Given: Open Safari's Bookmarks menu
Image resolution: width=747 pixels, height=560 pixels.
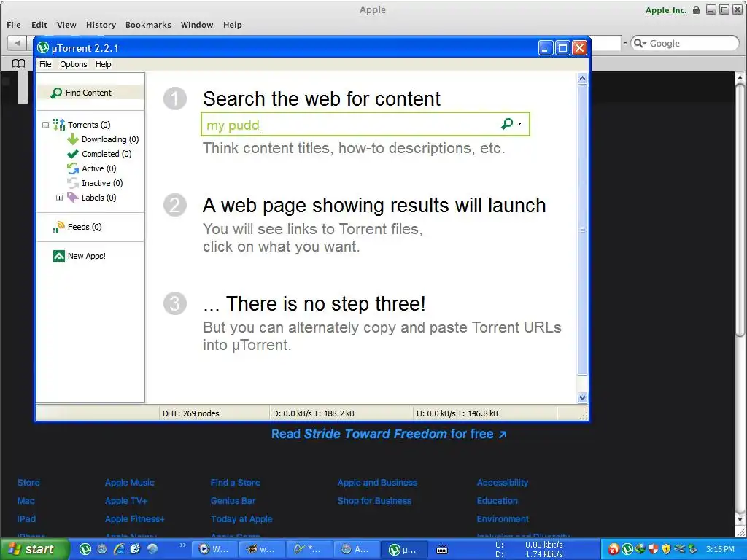Looking at the screenshot, I should (x=148, y=25).
